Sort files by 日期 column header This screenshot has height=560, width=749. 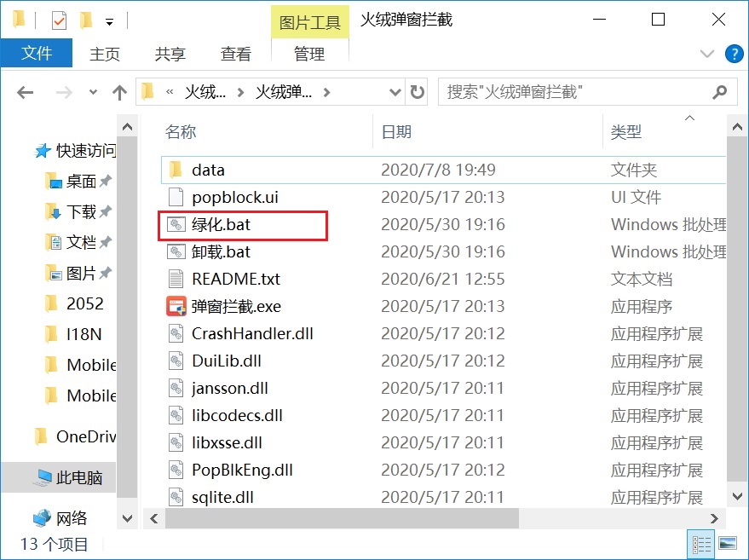pos(396,132)
